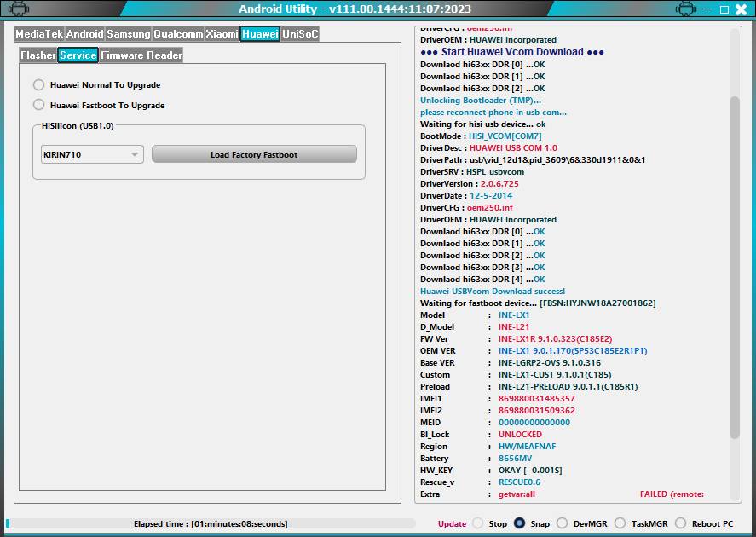Click Base VER INE-LGRP2-OVS 9.1.0.316
The height and width of the screenshot is (537, 756).
point(550,362)
